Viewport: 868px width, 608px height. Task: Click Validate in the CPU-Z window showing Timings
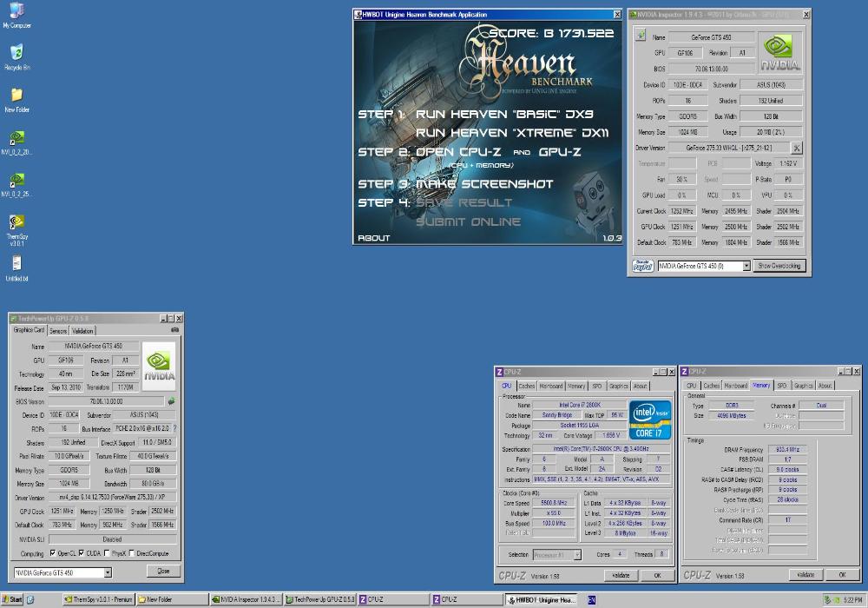pos(806,575)
